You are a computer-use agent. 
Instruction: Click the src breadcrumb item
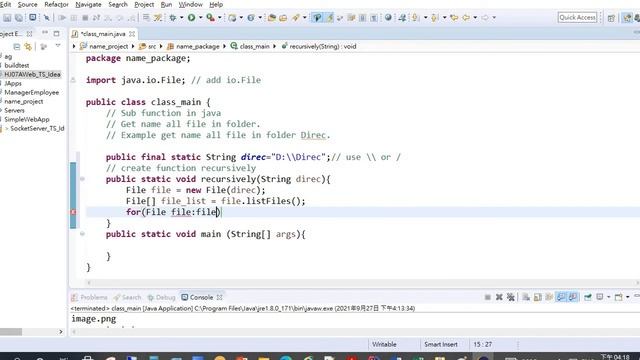coord(148,47)
